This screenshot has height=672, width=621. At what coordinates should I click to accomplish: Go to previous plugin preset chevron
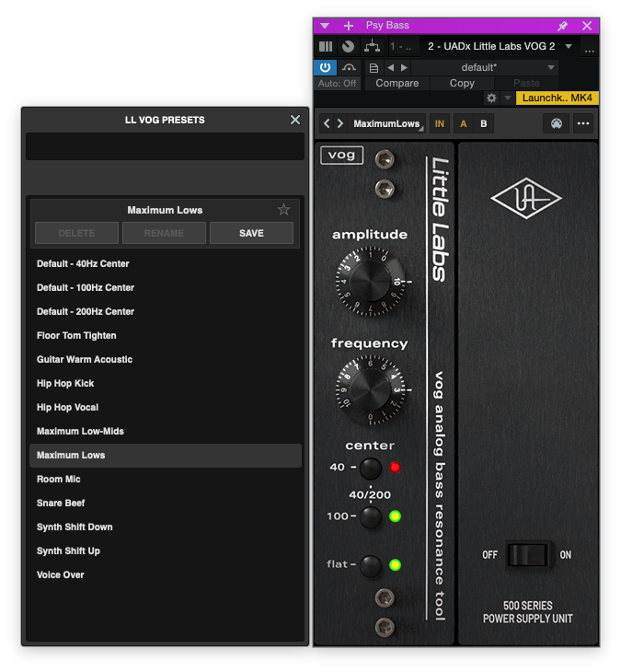(x=327, y=123)
